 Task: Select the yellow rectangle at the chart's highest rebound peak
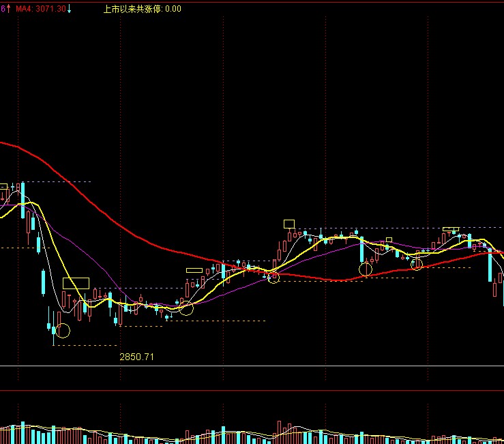(288, 224)
